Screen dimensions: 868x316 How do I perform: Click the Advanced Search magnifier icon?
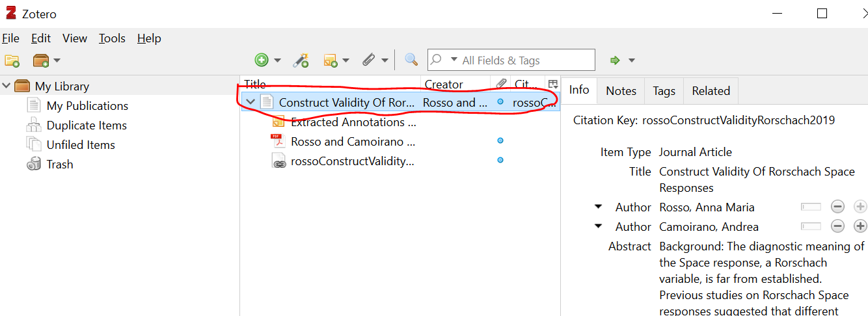411,60
